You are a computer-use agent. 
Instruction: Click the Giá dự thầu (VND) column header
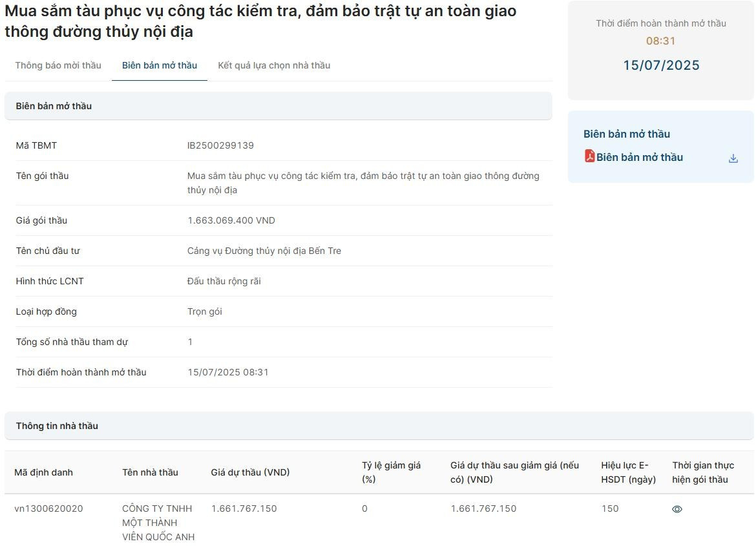pos(250,472)
